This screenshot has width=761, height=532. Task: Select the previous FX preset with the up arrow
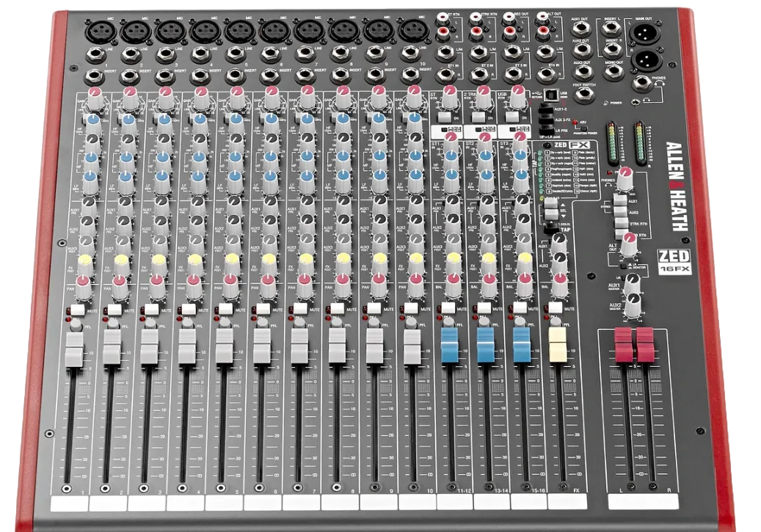click(551, 204)
